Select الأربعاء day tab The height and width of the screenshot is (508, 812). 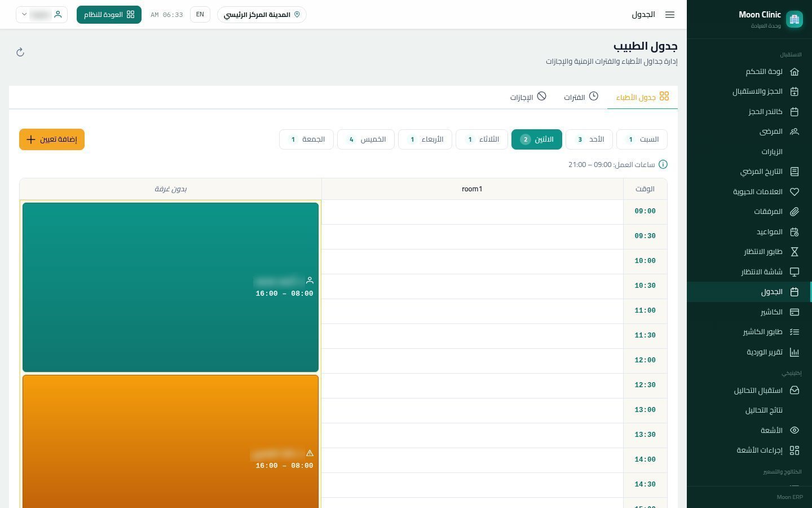(x=425, y=139)
